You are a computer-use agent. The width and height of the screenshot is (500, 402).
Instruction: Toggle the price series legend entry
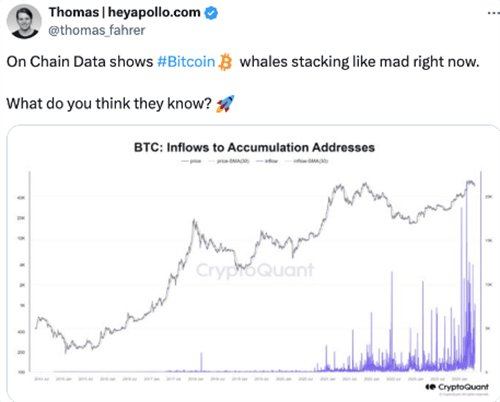pos(192,161)
